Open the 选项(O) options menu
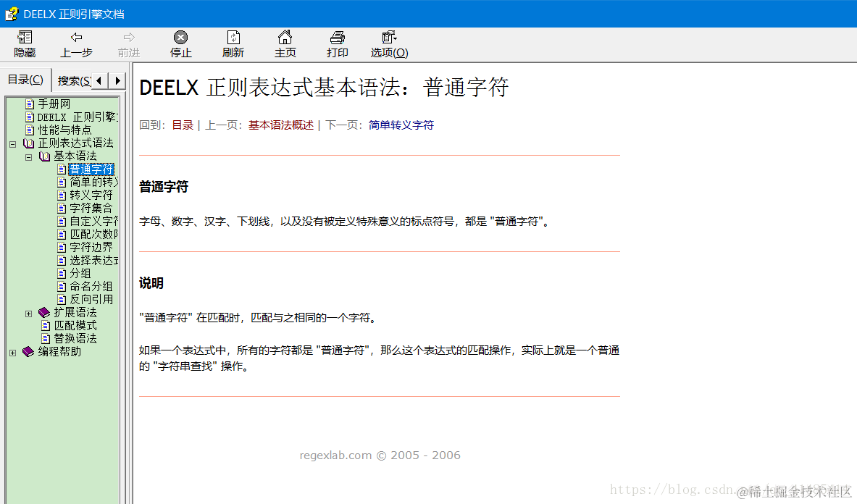This screenshot has width=857, height=504. (389, 44)
